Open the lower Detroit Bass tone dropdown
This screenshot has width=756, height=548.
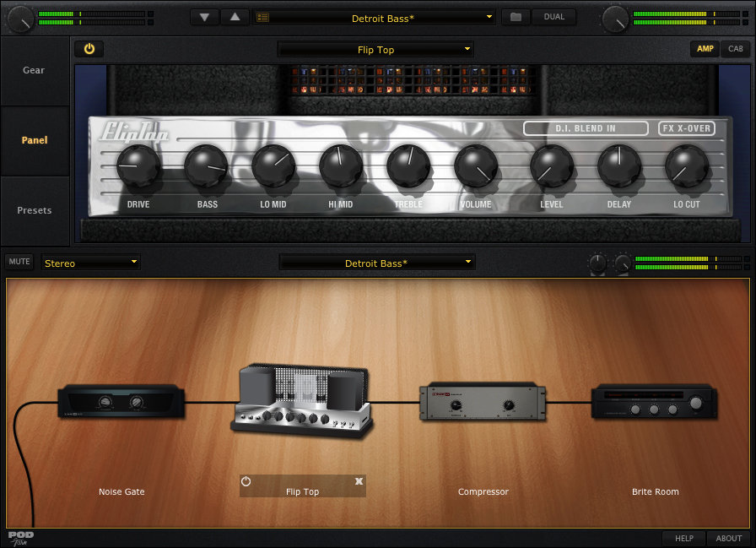coord(377,263)
